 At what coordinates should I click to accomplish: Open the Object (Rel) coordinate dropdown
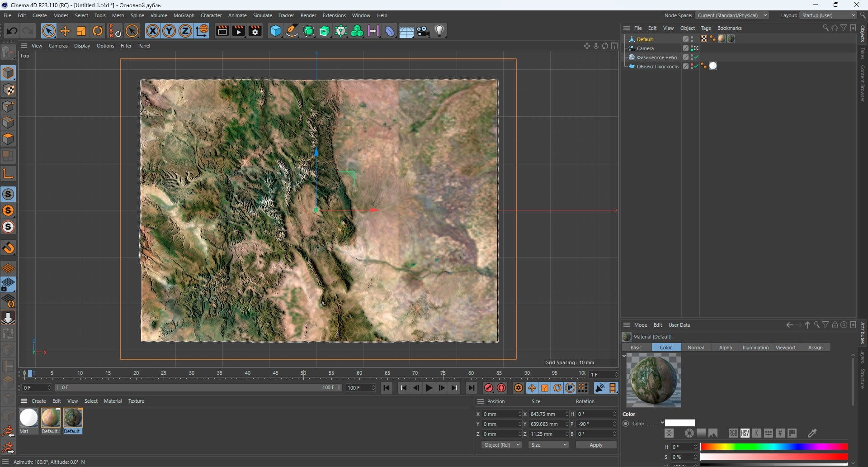coord(501,445)
